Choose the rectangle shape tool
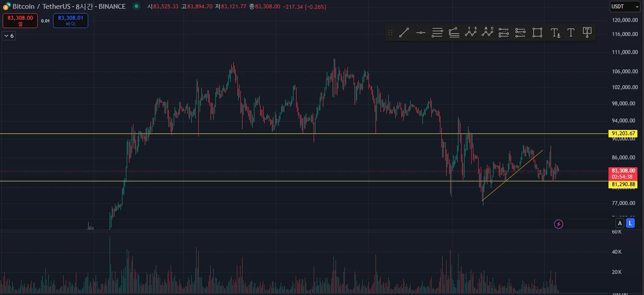 click(537, 32)
